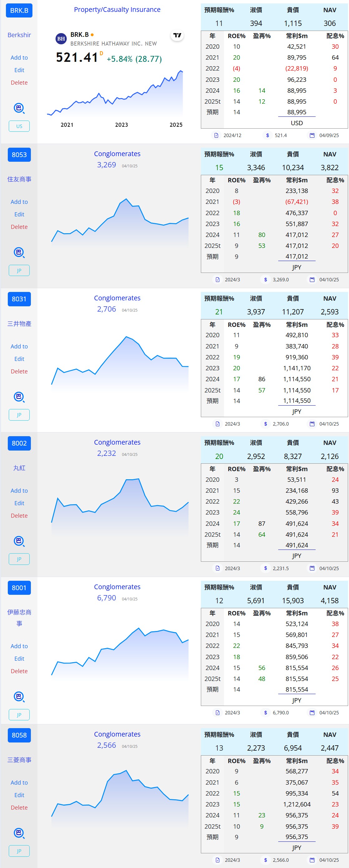The image size is (349, 868).
Task: Open 伊藤忠商事 company link
Action: (x=19, y=618)
